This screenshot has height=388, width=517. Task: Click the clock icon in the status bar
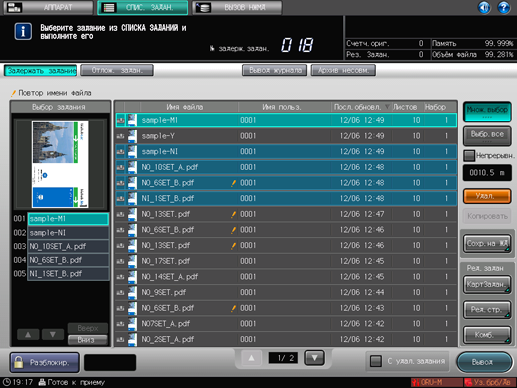pos(6,382)
